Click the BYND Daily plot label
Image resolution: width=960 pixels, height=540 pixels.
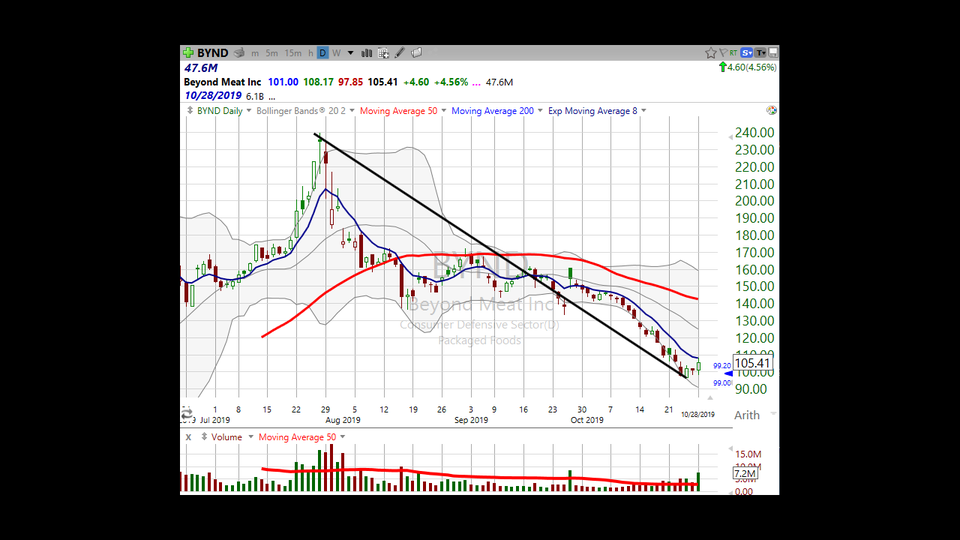(x=220, y=111)
